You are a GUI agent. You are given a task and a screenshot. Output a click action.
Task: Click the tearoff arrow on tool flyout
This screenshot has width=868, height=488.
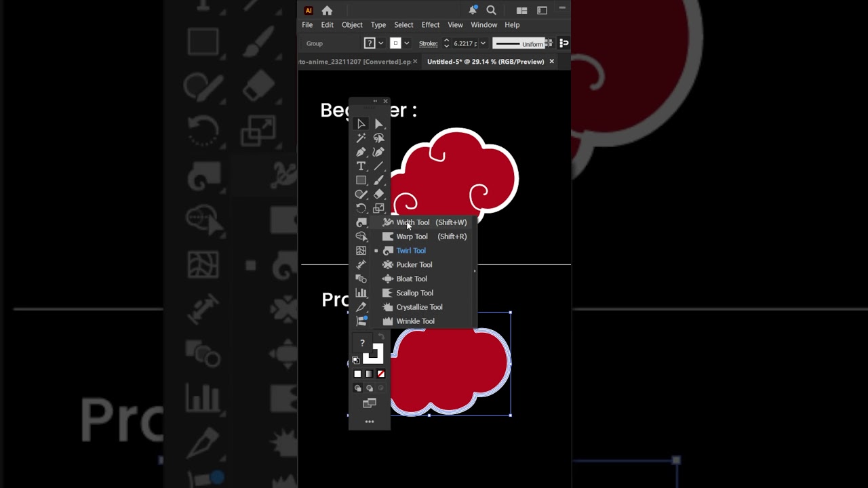(475, 271)
